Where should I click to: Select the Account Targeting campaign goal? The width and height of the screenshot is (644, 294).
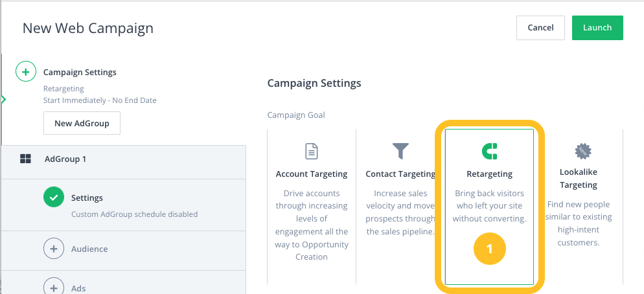point(312,207)
